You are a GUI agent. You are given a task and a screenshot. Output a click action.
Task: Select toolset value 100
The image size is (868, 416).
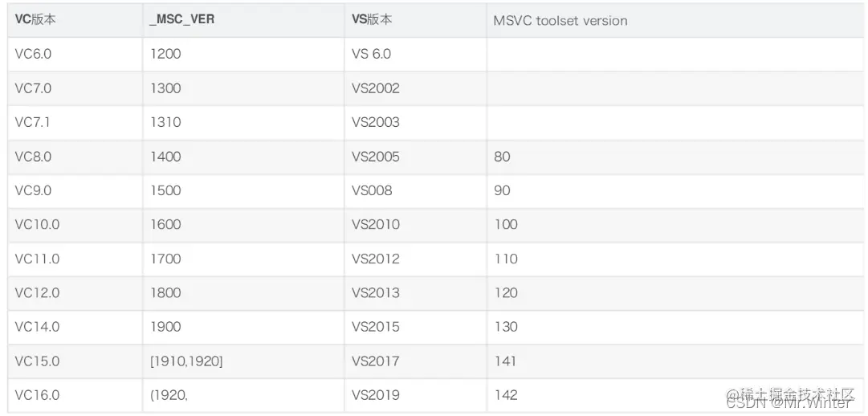506,225
